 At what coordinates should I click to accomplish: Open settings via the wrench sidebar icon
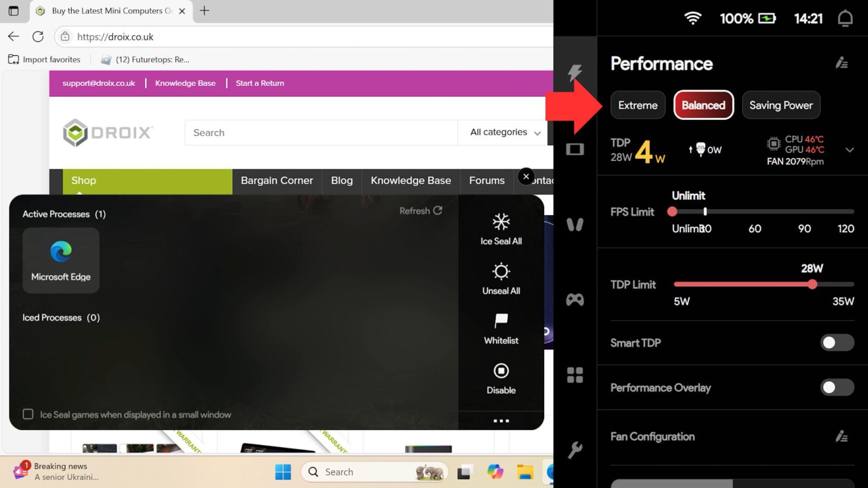tap(575, 450)
